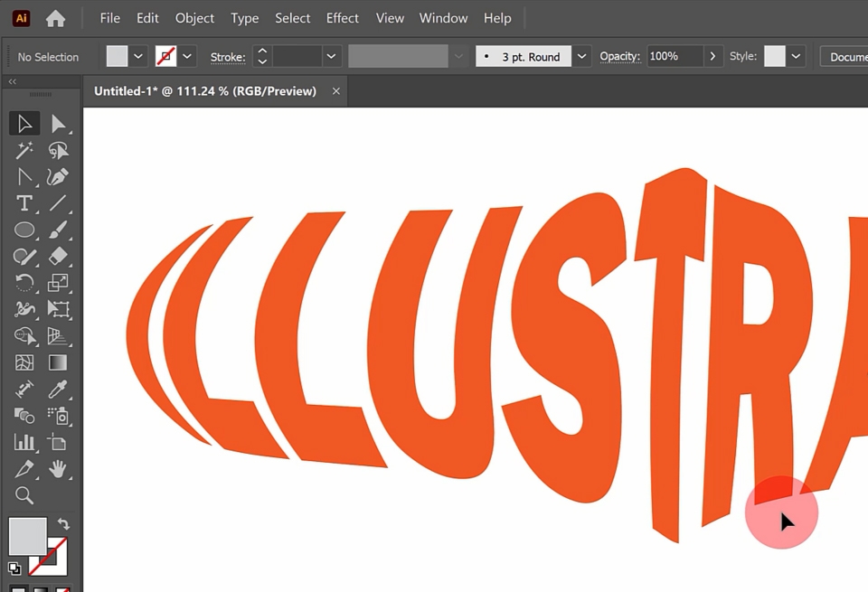
Task: Open the Window menu
Action: point(443,18)
